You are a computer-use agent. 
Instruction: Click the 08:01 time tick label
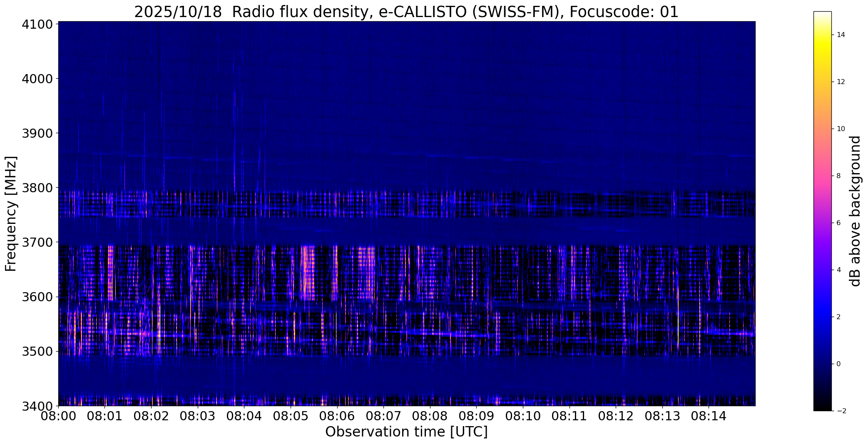[105, 416]
